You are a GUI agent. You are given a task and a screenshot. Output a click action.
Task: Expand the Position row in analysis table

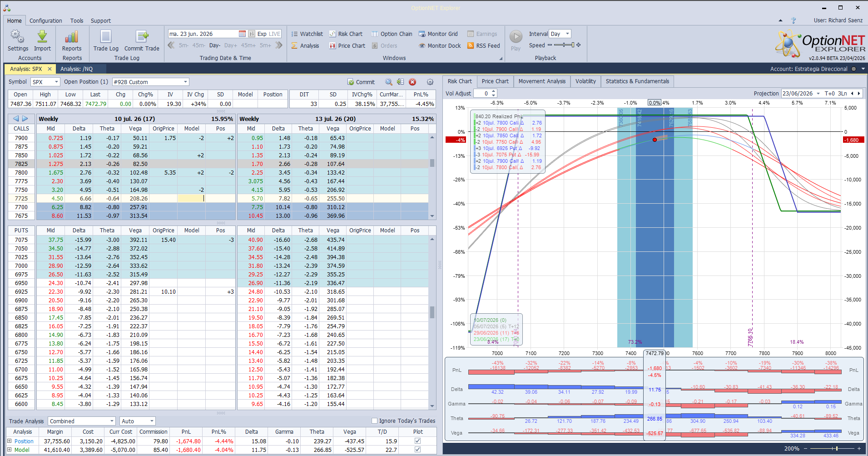(x=9, y=441)
